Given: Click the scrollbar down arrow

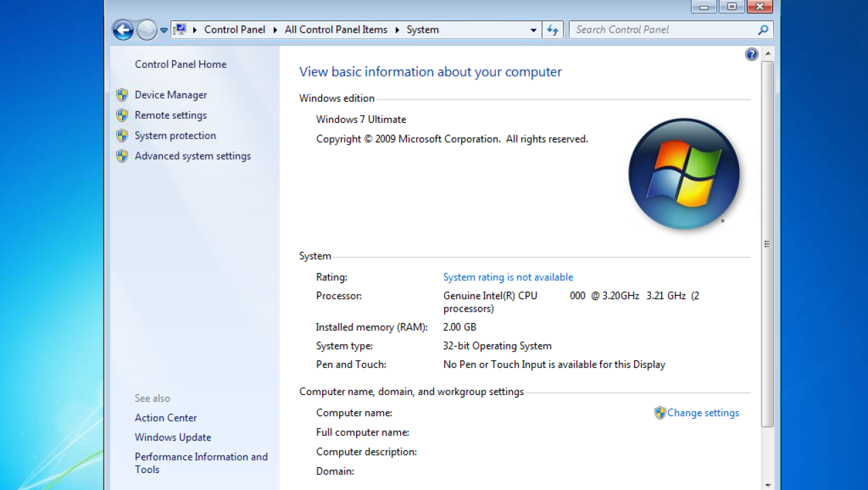Looking at the screenshot, I should click(768, 485).
